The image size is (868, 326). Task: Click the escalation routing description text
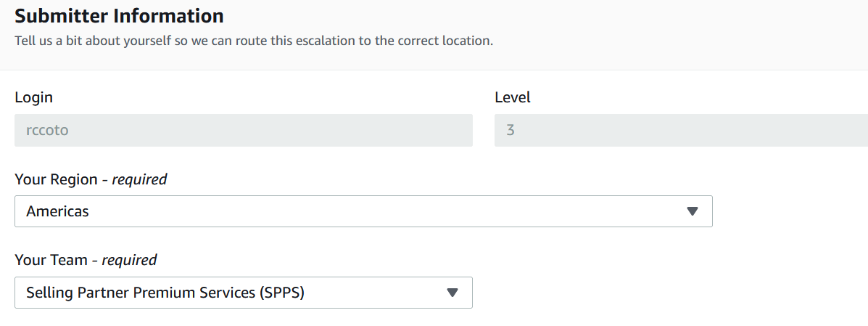click(254, 41)
